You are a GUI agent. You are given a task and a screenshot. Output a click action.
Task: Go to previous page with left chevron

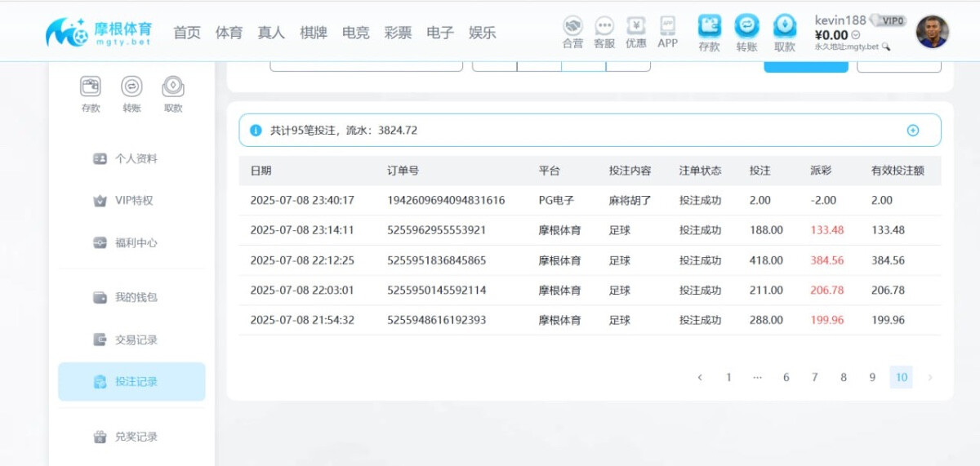[x=700, y=377]
